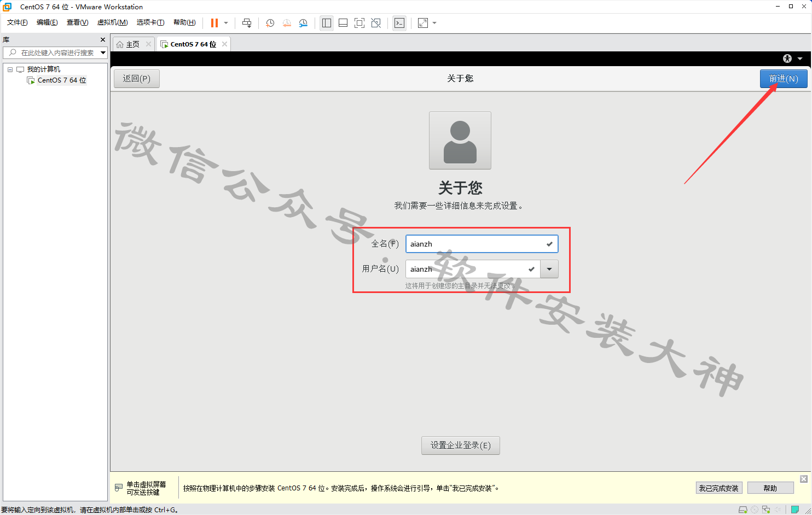Screen dimensions: 812x515
Task: Close the yellow installation hint bar
Action: click(x=804, y=479)
